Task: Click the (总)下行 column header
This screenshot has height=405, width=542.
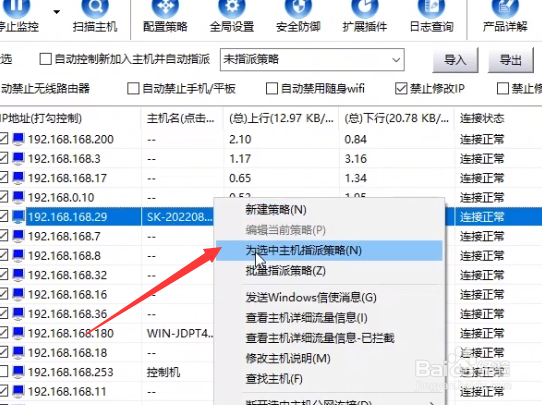Action: pos(396,119)
